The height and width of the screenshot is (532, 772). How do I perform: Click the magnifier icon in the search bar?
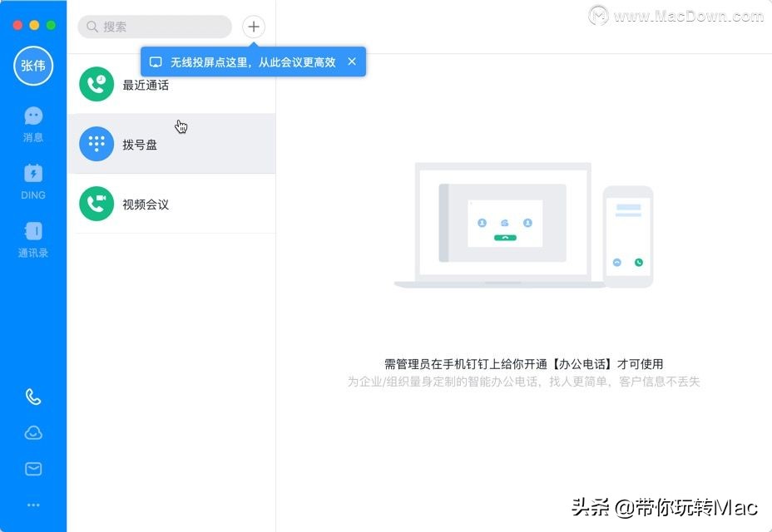pos(91,27)
